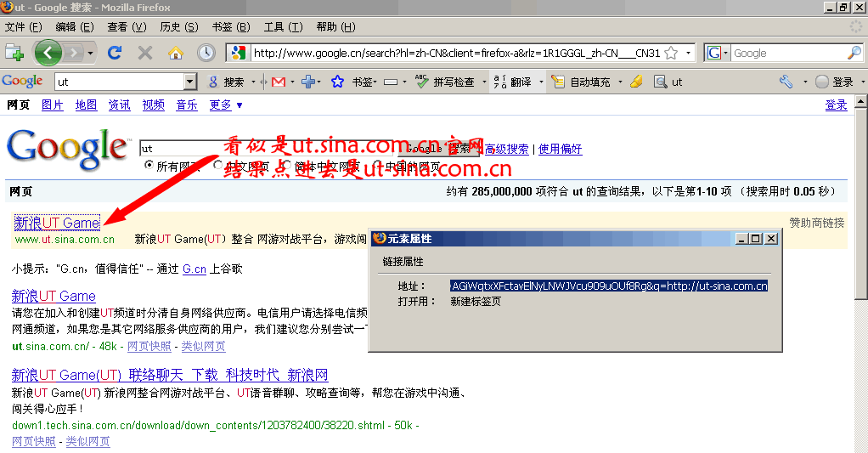Go to the home page
Screen dimensions: 868x453
tap(176, 54)
